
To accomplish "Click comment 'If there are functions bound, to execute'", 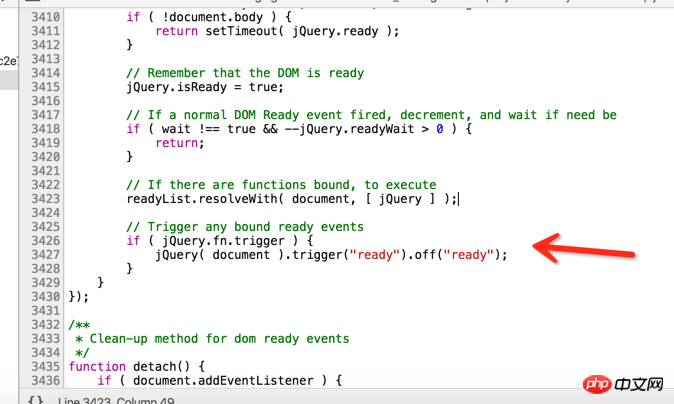I will click(x=281, y=185).
